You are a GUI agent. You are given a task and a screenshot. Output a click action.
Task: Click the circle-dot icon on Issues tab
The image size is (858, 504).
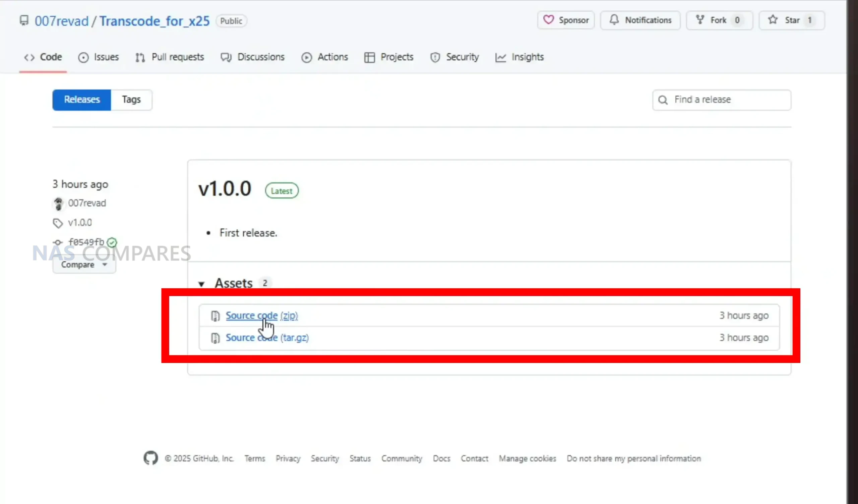click(83, 58)
